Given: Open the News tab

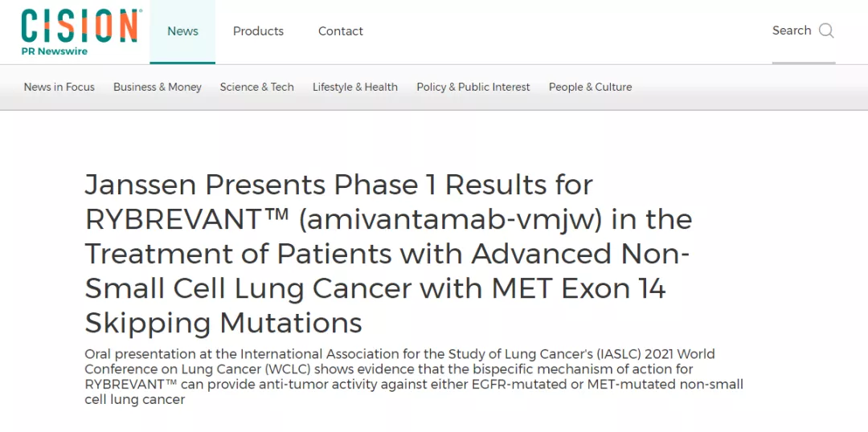Looking at the screenshot, I should click(x=182, y=31).
